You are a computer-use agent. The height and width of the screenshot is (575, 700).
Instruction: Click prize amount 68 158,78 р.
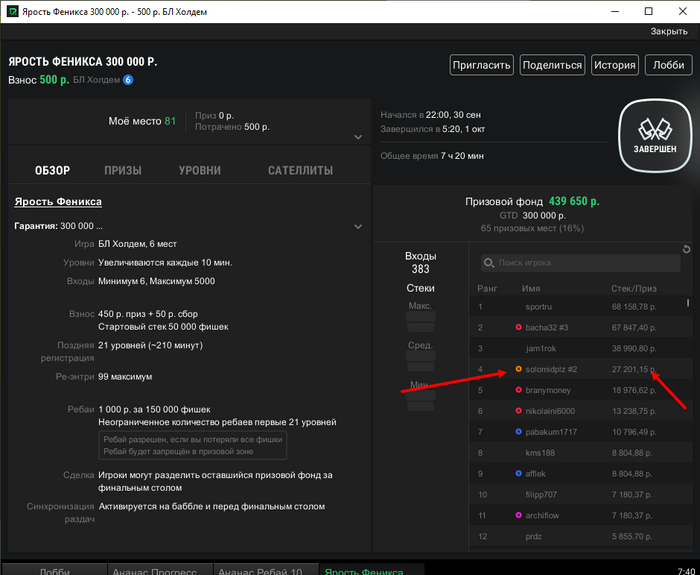pyautogui.click(x=634, y=307)
